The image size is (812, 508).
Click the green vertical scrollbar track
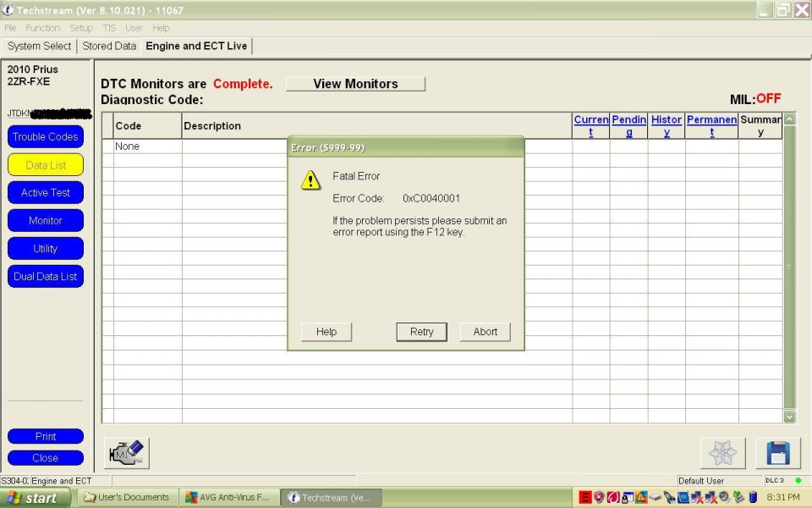coord(789,268)
